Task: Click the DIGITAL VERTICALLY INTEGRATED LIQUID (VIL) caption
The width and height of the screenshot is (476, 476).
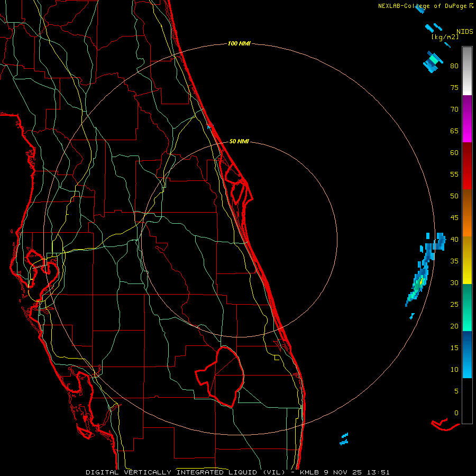Action: tap(185, 472)
